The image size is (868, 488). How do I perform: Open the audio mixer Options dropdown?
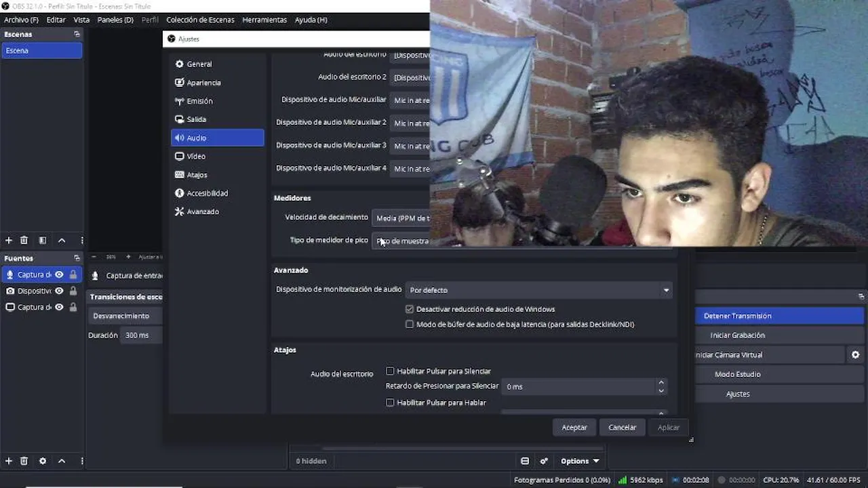click(580, 461)
